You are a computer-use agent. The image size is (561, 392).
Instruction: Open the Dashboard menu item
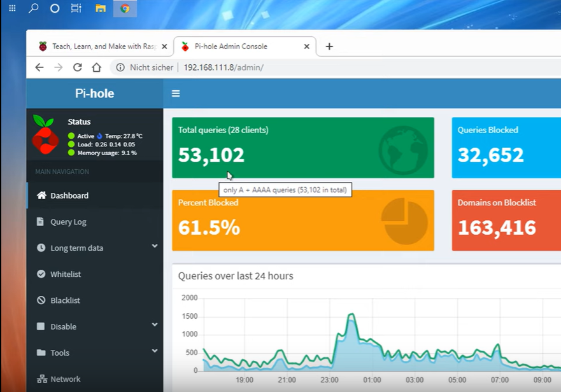pyautogui.click(x=95, y=195)
